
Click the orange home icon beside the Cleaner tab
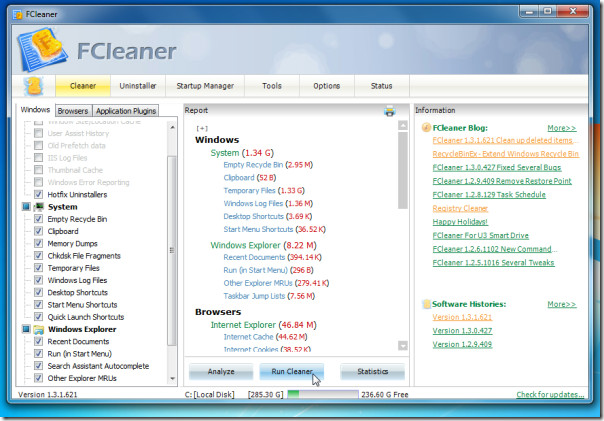pyautogui.click(x=34, y=86)
